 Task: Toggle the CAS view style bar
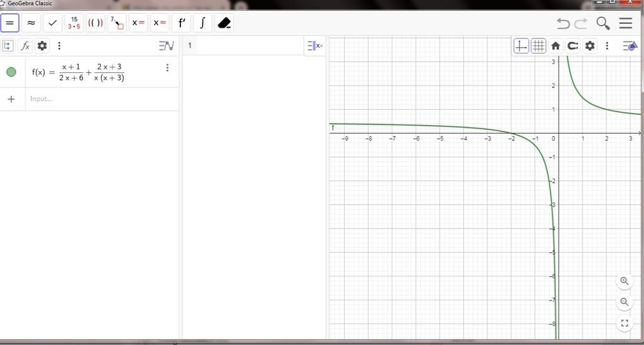pyautogui.click(x=316, y=46)
